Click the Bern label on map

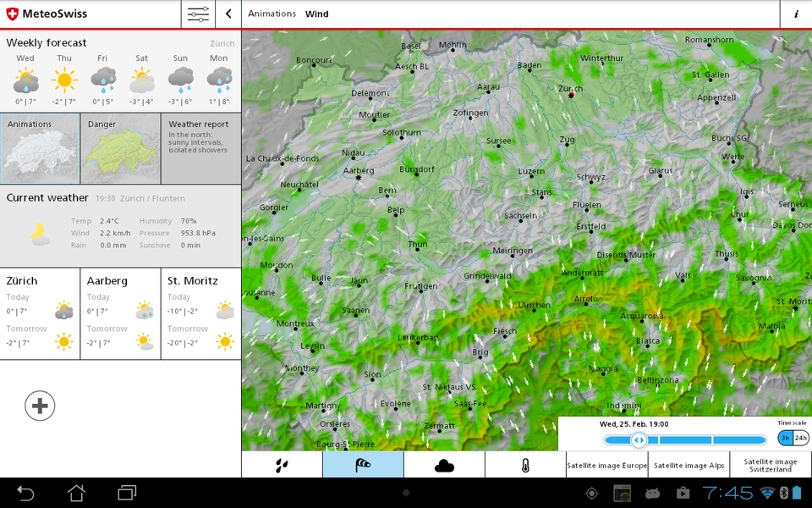(x=387, y=190)
